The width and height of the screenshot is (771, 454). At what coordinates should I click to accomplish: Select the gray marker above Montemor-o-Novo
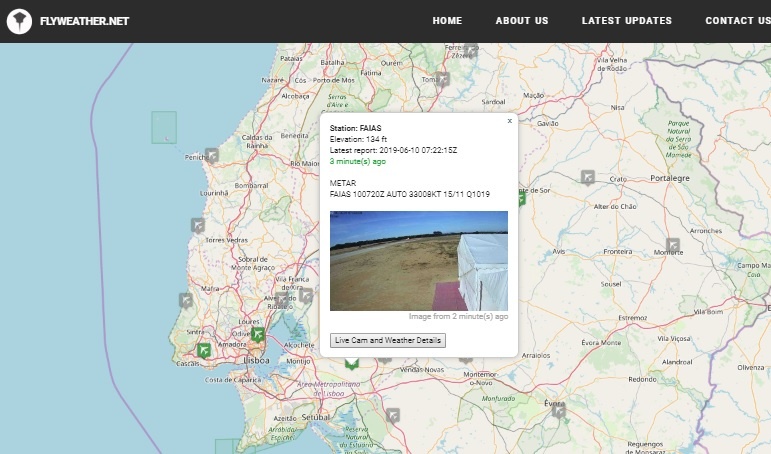click(466, 360)
